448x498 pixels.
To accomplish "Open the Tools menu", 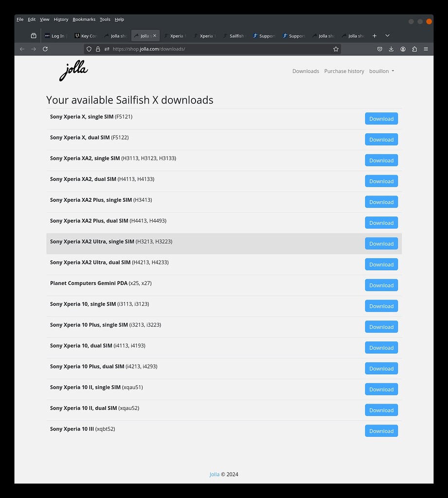I will point(105,19).
